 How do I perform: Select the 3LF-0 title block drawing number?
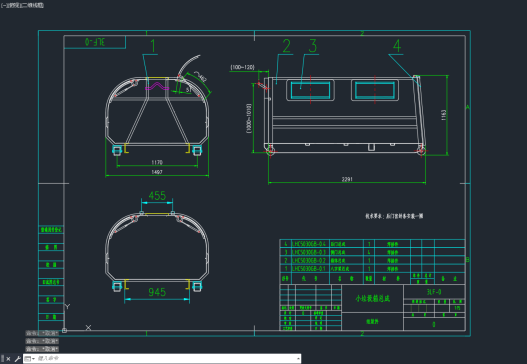point(434,292)
